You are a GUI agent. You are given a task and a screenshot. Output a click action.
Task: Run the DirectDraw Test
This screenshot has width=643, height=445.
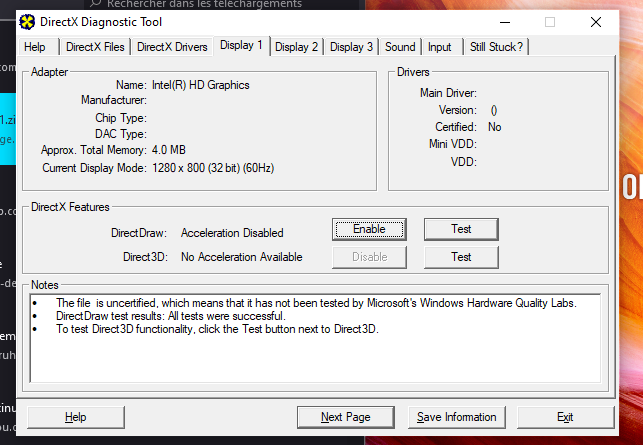coord(461,229)
